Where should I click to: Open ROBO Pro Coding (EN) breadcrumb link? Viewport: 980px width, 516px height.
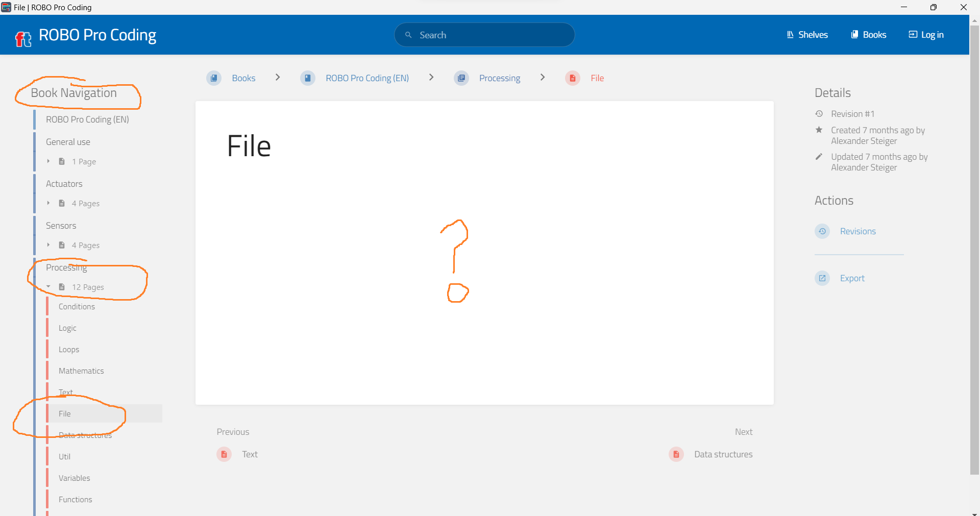367,78
